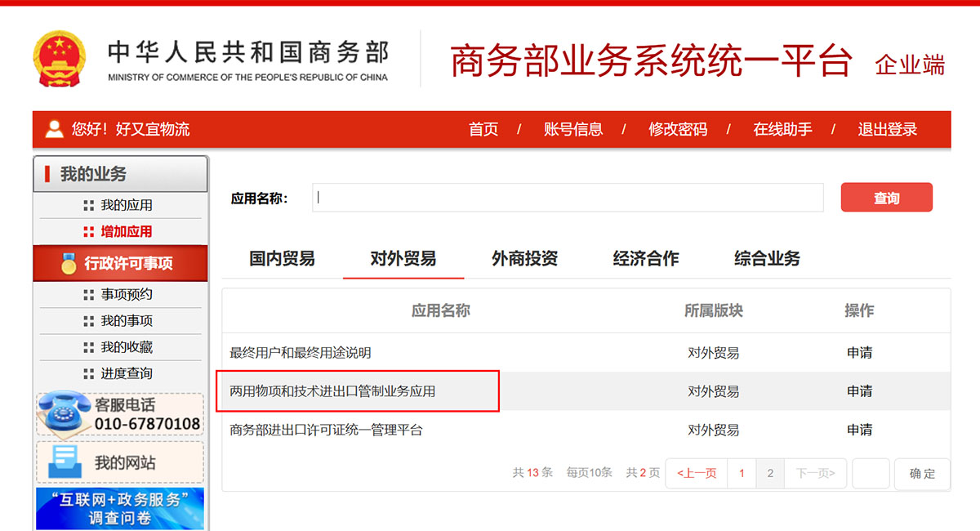Open 首页 in the top navigation
The height and width of the screenshot is (531, 980).
(483, 129)
